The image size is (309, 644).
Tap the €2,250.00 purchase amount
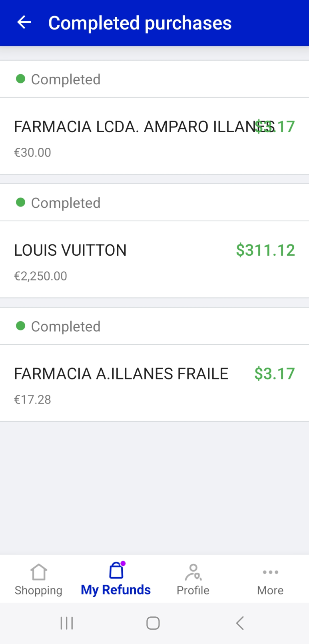41,276
